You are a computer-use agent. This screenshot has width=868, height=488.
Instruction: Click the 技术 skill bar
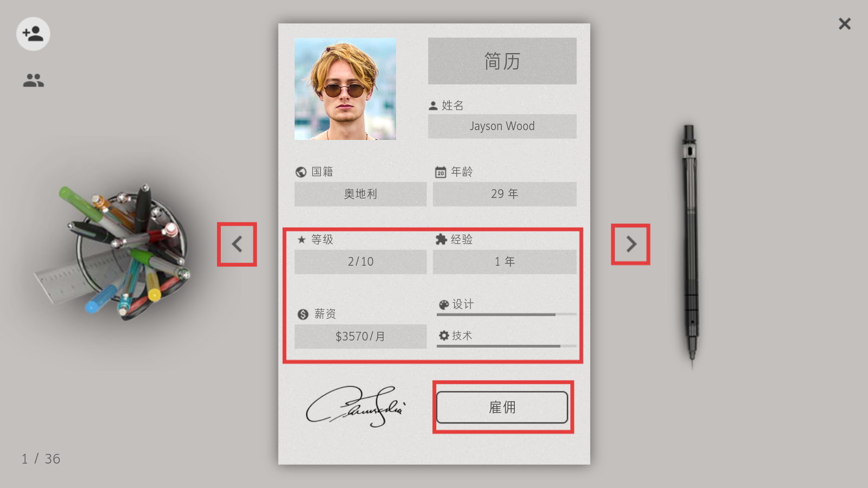[507, 346]
